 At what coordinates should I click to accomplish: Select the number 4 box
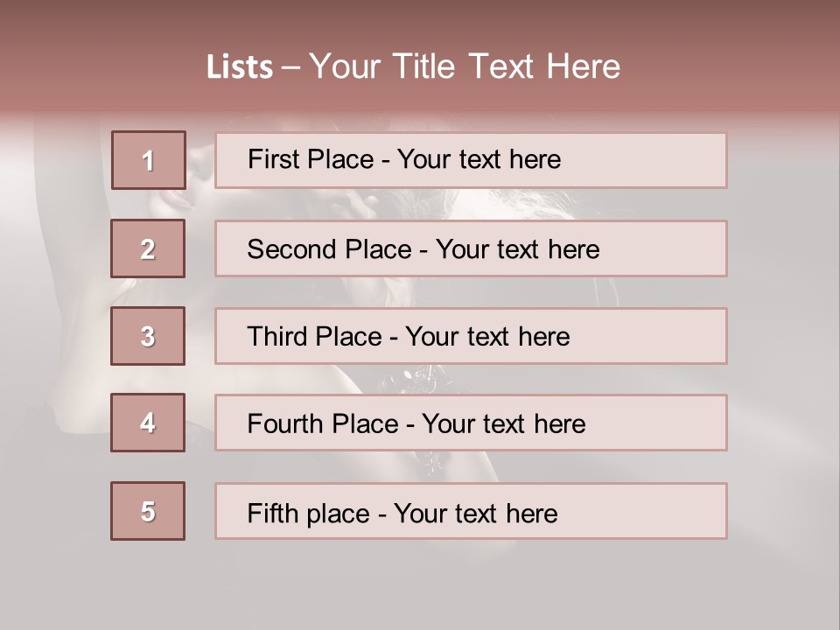148,423
